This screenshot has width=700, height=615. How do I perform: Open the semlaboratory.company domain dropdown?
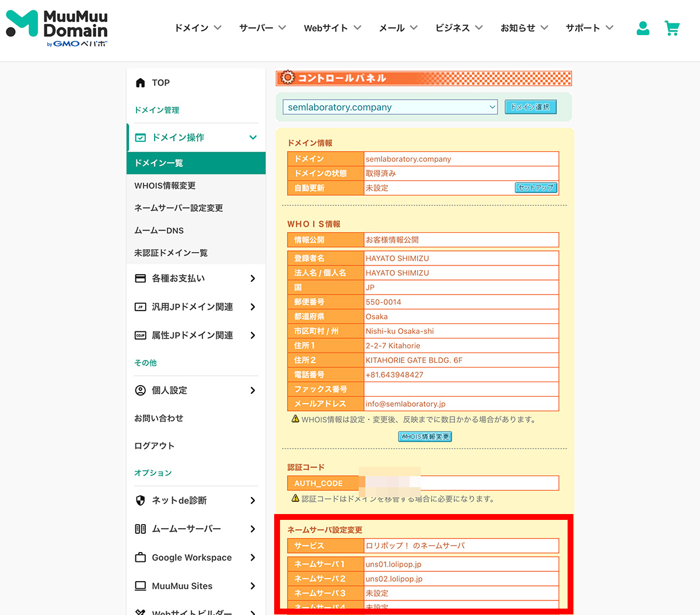coord(390,107)
